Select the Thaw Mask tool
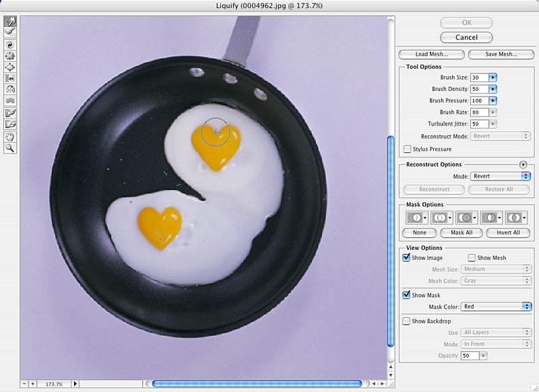Image resolution: width=539 pixels, height=392 pixels. tap(10, 124)
